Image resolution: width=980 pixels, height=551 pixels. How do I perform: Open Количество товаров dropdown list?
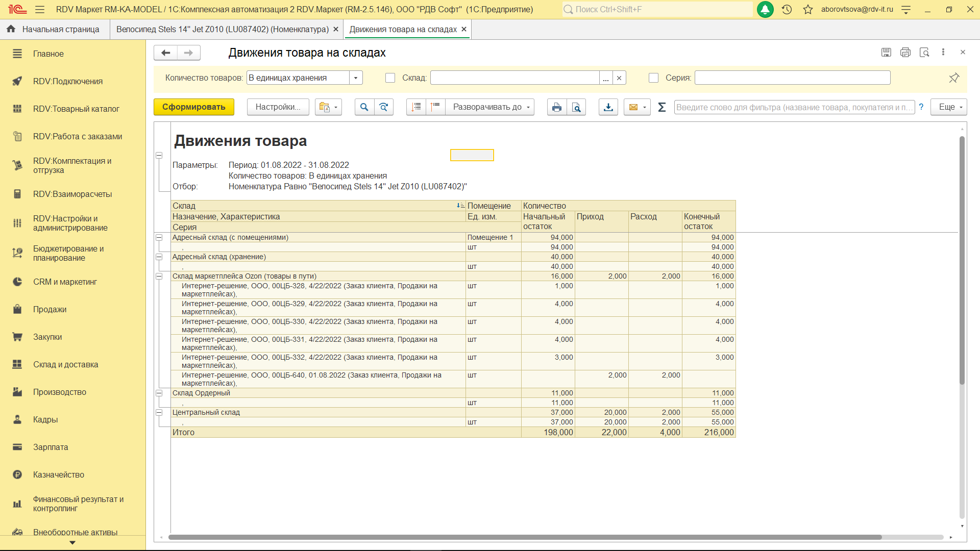[356, 78]
